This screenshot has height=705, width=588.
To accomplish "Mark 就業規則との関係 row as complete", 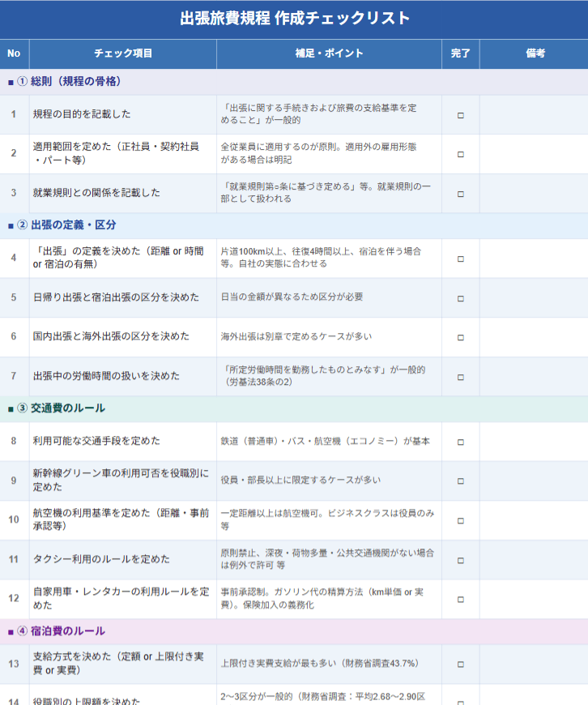I will tap(461, 194).
